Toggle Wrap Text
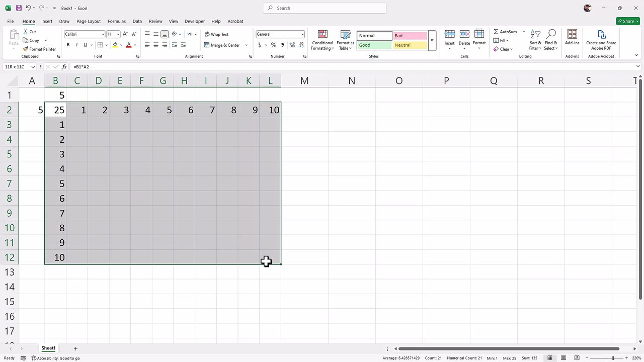 point(216,34)
